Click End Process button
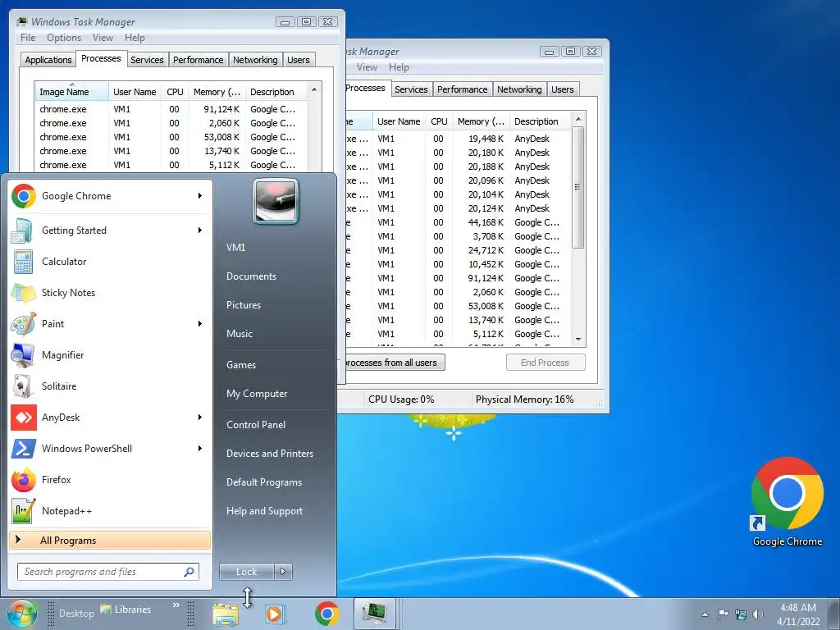The width and height of the screenshot is (840, 630). (x=546, y=363)
